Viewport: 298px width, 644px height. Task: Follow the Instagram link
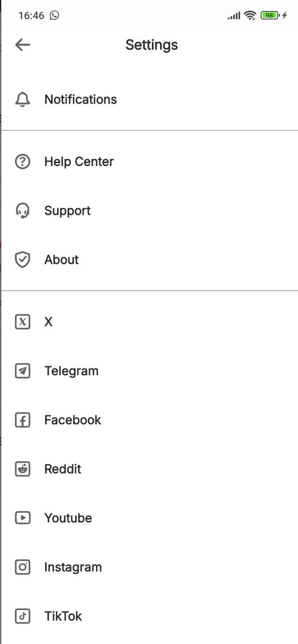click(x=73, y=567)
